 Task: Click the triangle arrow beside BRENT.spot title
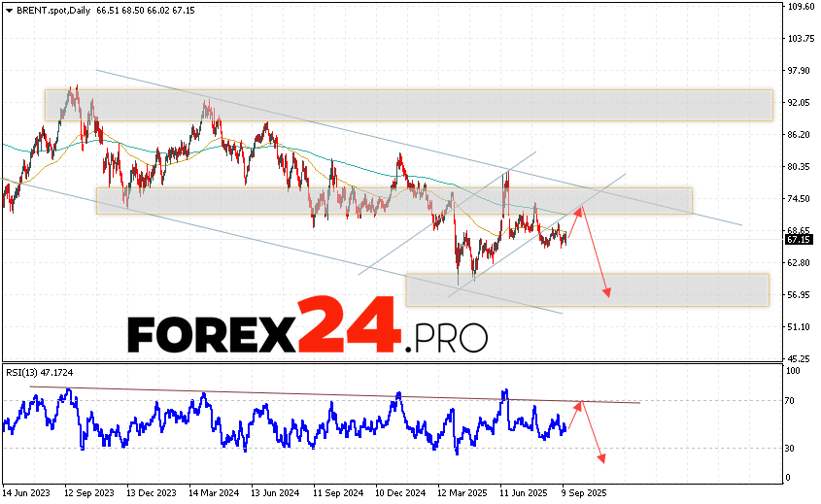(7, 9)
